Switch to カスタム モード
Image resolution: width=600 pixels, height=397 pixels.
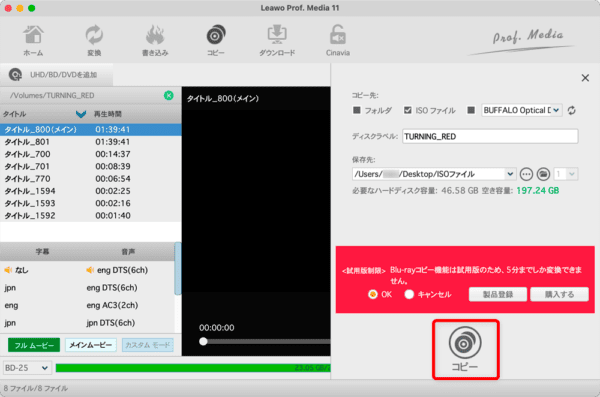tap(148, 345)
